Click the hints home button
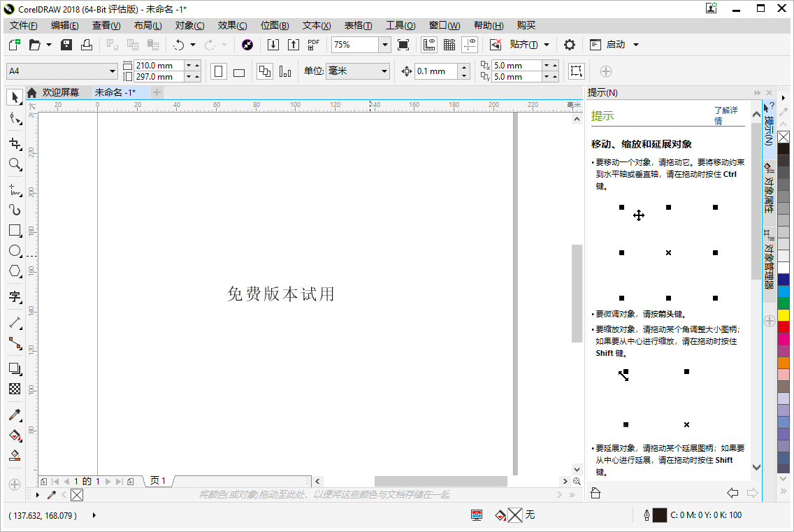Image resolution: width=794 pixels, height=532 pixels. [x=595, y=492]
